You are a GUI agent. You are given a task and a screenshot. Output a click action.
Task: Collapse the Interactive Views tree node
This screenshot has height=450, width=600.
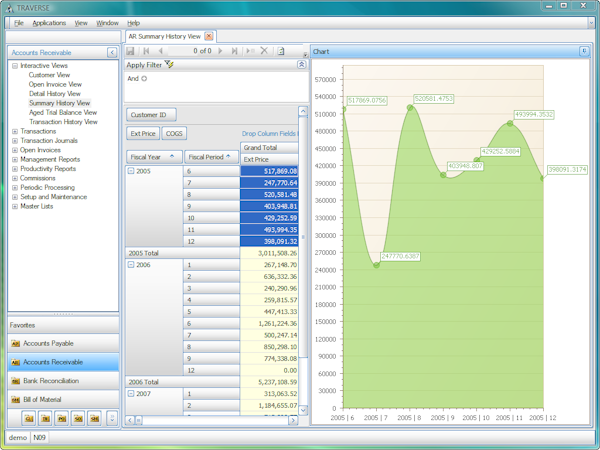pyautogui.click(x=15, y=66)
